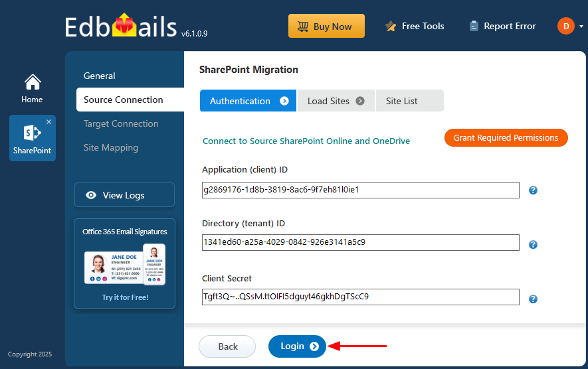Viewport: 588px width, 369px height.
Task: Click the Buy Now cart button
Action: coord(326,26)
